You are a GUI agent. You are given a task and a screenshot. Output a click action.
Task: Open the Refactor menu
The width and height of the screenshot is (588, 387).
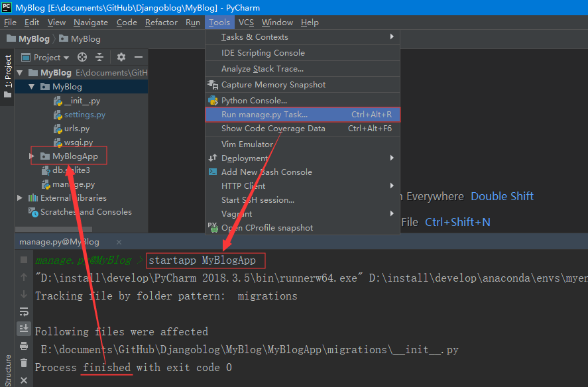click(161, 23)
